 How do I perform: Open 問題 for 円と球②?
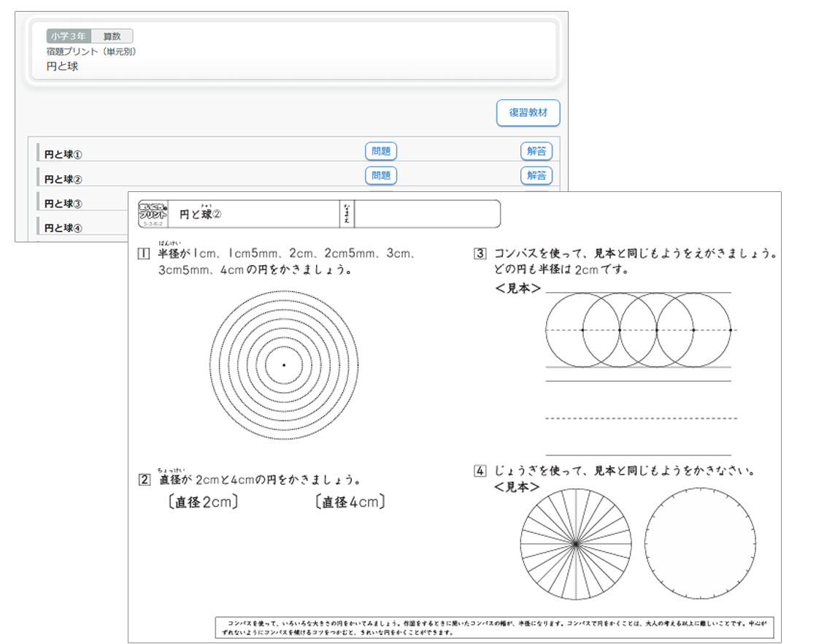coord(380,175)
